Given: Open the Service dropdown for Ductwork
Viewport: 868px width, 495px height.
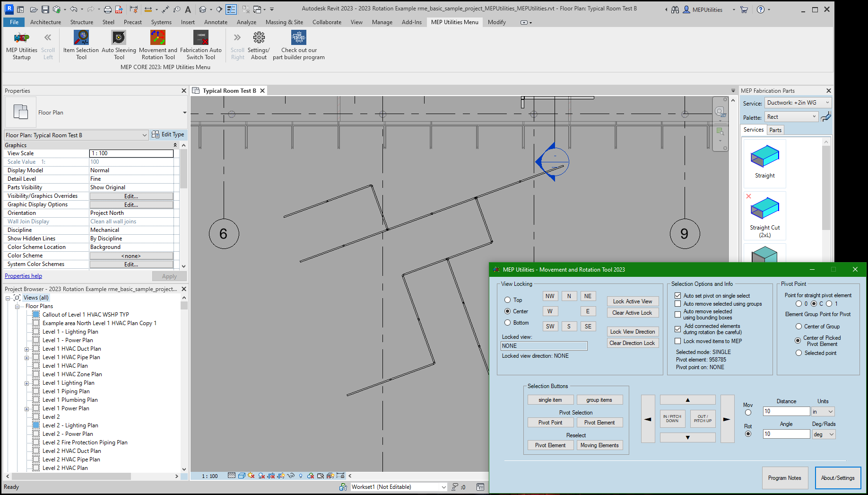Looking at the screenshot, I should click(x=798, y=103).
